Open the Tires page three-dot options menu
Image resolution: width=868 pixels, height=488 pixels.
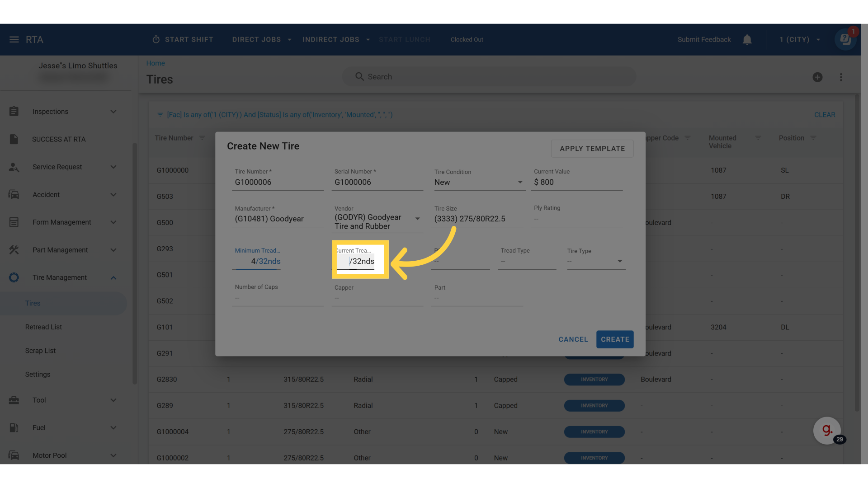pyautogui.click(x=841, y=77)
